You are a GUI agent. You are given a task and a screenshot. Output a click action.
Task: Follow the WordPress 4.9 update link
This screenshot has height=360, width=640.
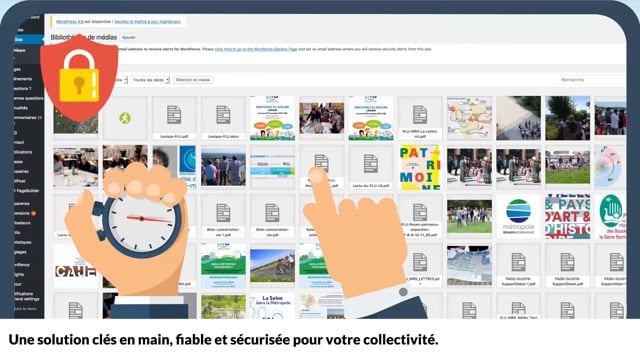click(69, 22)
